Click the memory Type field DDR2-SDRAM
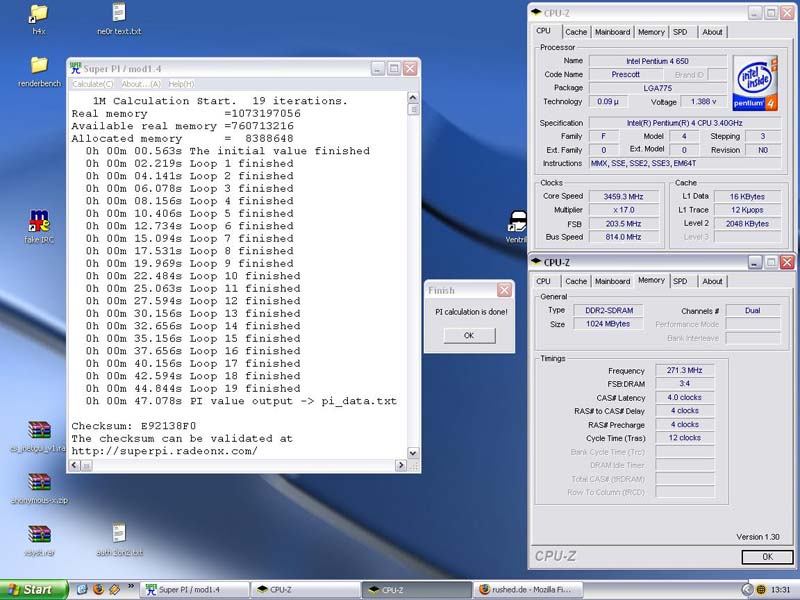The image size is (800, 600). pyautogui.click(x=609, y=310)
